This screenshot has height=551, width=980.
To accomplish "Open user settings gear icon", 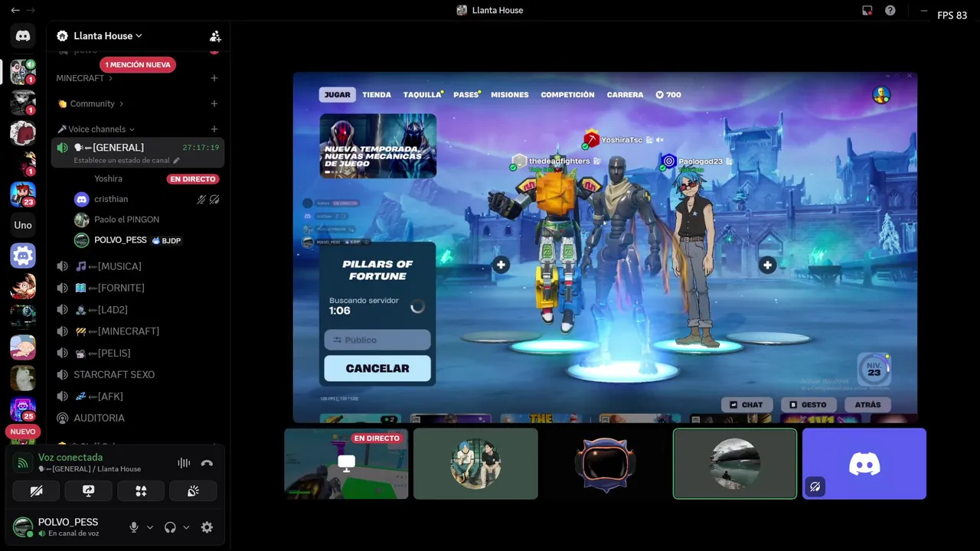I will pyautogui.click(x=207, y=527).
